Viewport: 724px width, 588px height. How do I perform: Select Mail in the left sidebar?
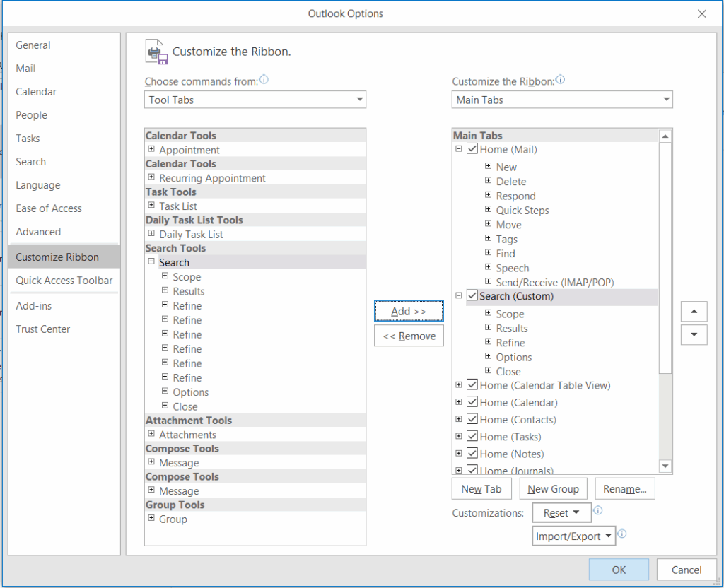tap(25, 68)
